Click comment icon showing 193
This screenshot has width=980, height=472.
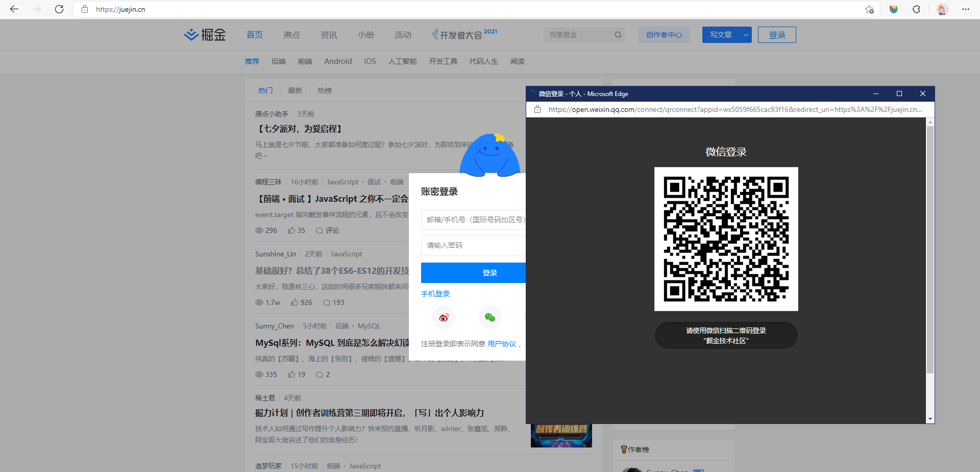click(x=327, y=302)
